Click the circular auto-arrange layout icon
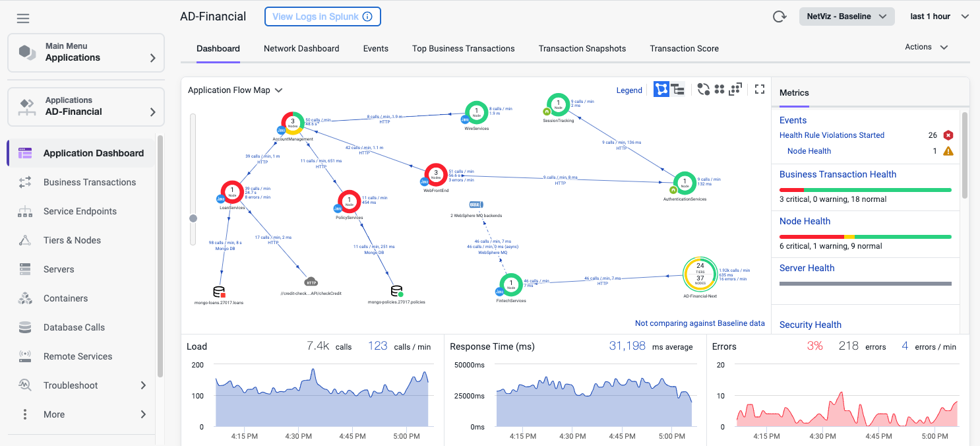 pos(704,90)
